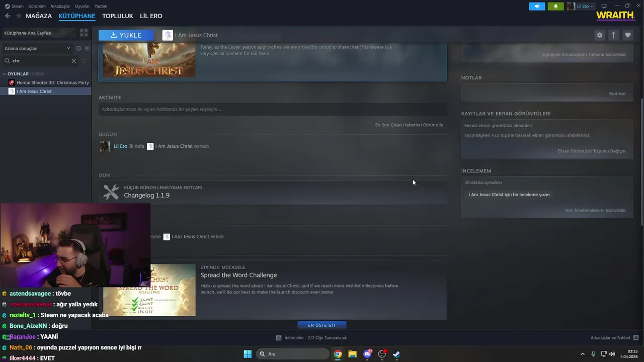Image resolution: width=644 pixels, height=362 pixels.
Task: Click En Son Çıkan Haberleri Görüntüle link
Action: pos(409,125)
